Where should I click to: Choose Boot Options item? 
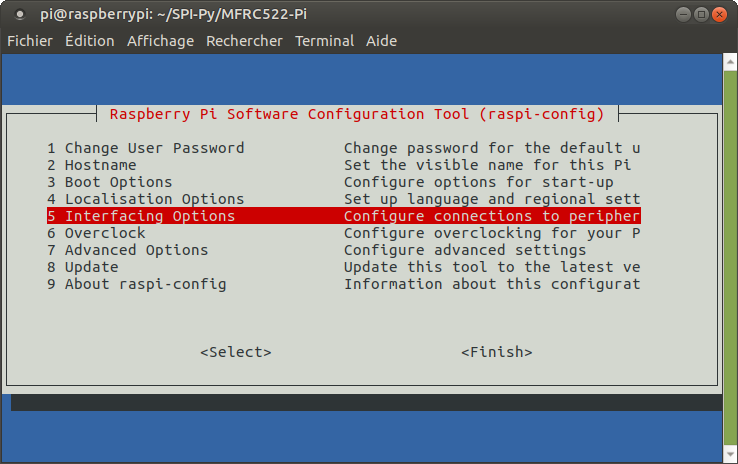point(118,182)
